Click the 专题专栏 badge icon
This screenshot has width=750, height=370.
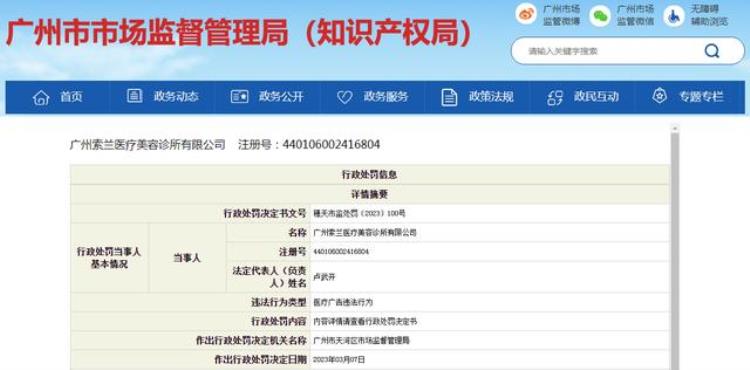[660, 96]
